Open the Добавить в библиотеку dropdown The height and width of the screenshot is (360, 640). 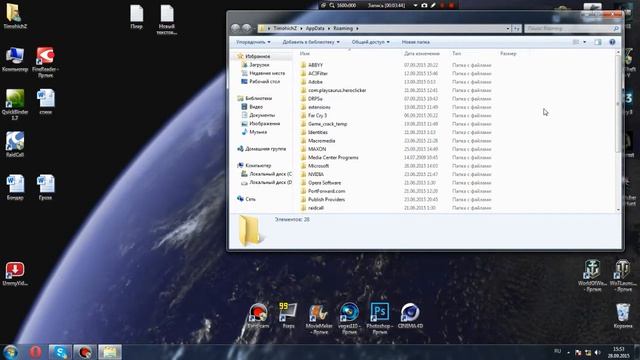tap(311, 42)
